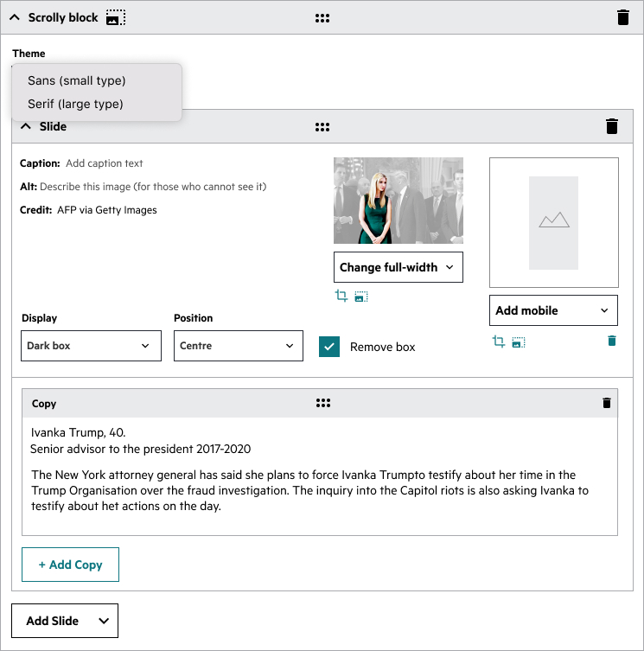Click the image-frame icon under the full-width image
The image size is (644, 651).
pyautogui.click(x=361, y=297)
